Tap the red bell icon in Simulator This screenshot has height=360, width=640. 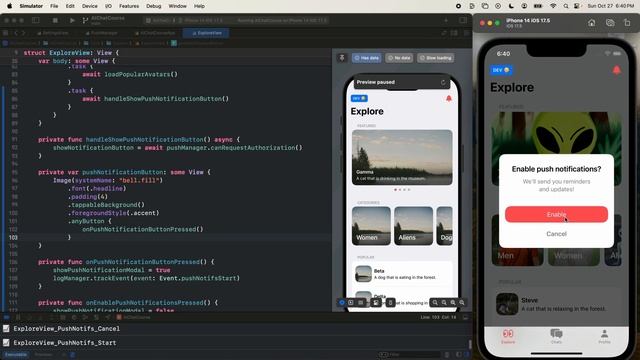click(616, 70)
